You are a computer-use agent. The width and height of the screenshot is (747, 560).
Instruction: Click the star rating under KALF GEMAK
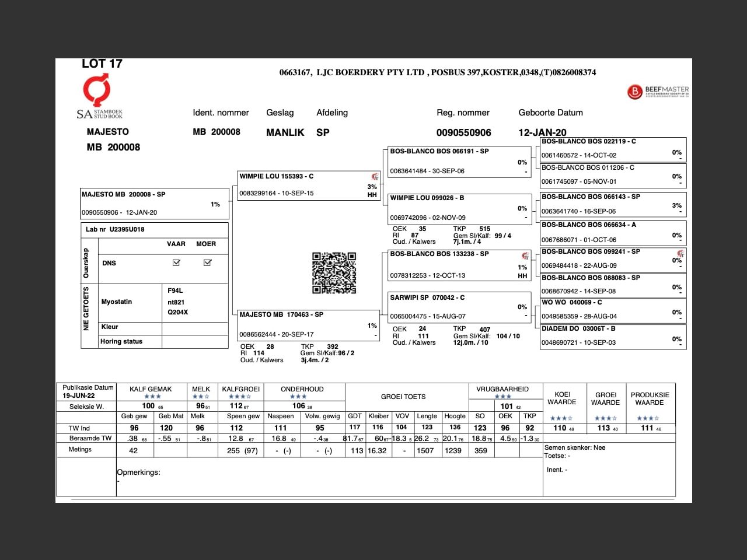coord(152,397)
